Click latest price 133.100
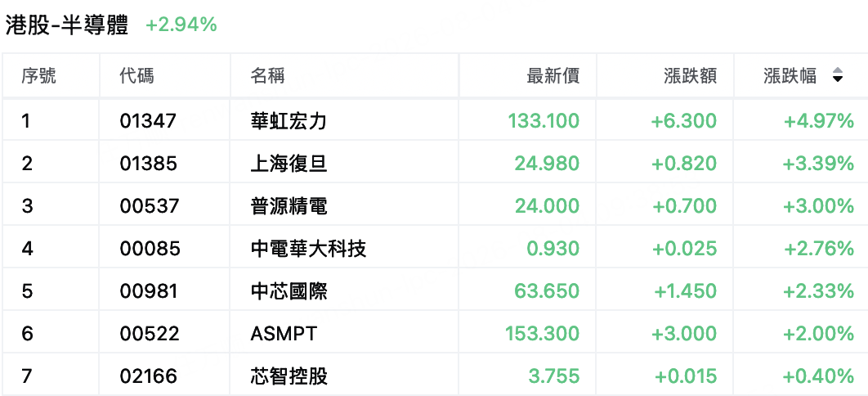868x396 pixels. [x=544, y=121]
